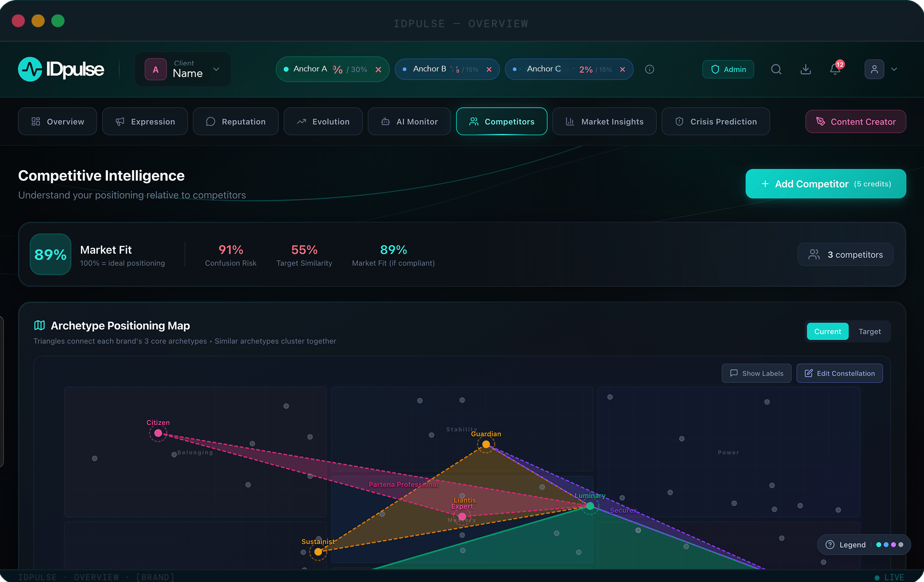Click the 89% Market Fit (if compliant) value
The width and height of the screenshot is (924, 582).
point(393,250)
